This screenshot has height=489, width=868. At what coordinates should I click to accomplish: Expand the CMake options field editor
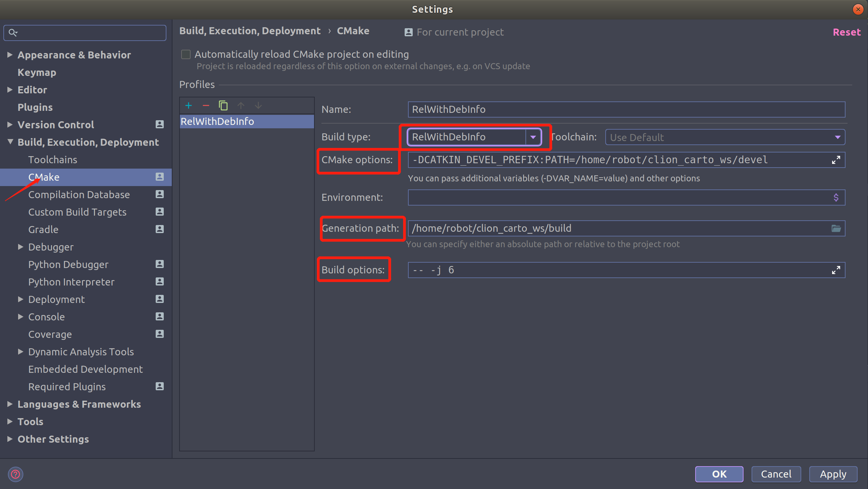click(x=836, y=160)
